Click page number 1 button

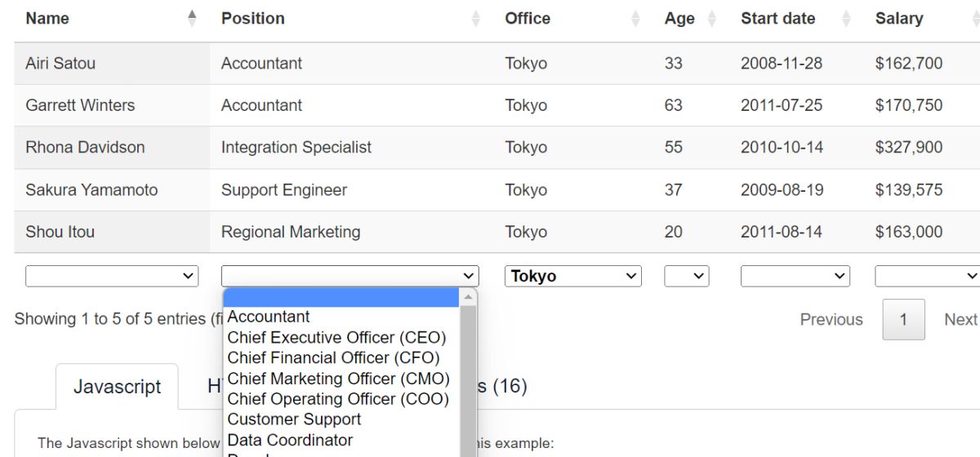[903, 320]
